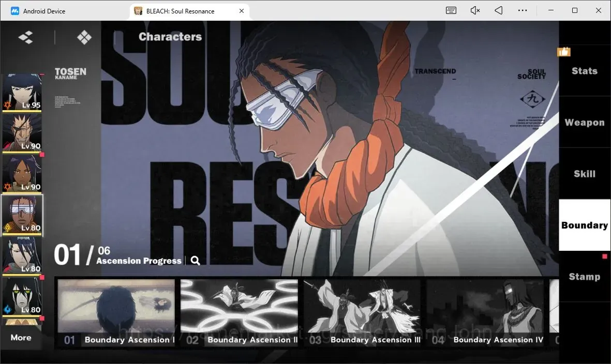Click the SOUL SOCIETY label
Screen dimensions: 611x364
(x=531, y=74)
